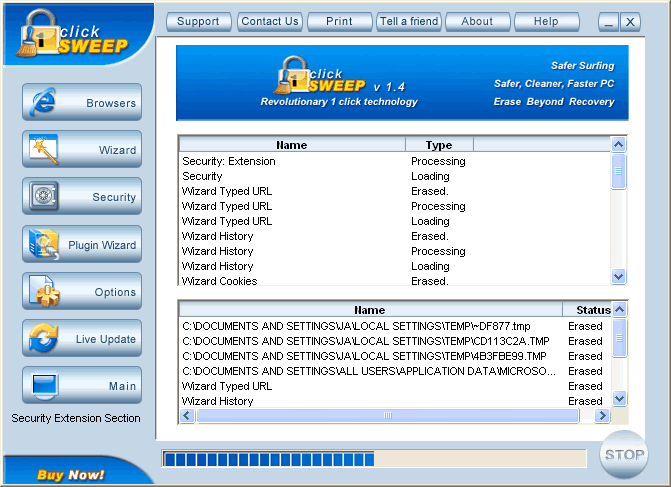Screen dimensions: 671x487
Task: Open the About dialog
Action: tap(478, 21)
